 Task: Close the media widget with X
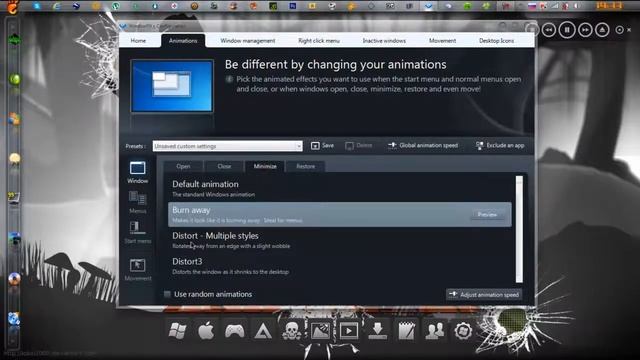[629, 30]
